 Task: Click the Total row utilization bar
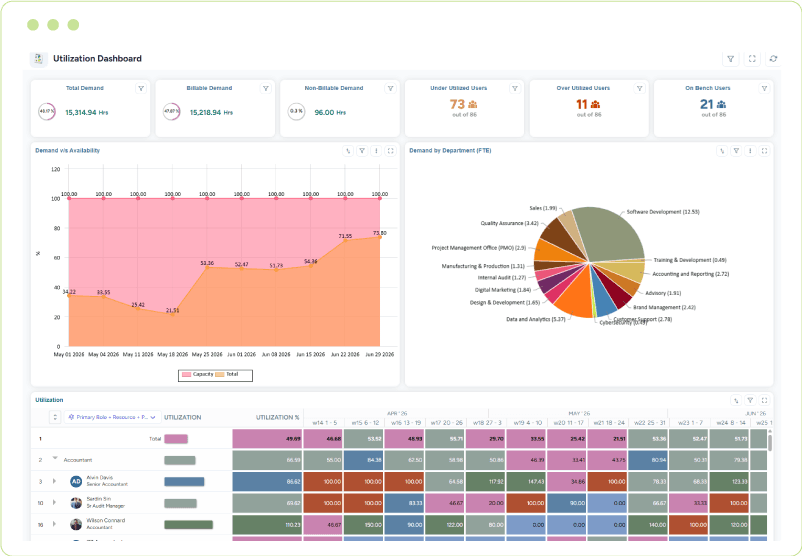[x=176, y=439]
